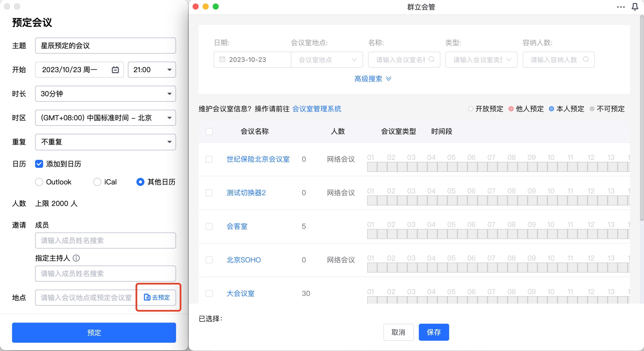Click search icon in 会议室名称 field
Image resolution: width=644 pixels, height=351 pixels.
click(431, 59)
